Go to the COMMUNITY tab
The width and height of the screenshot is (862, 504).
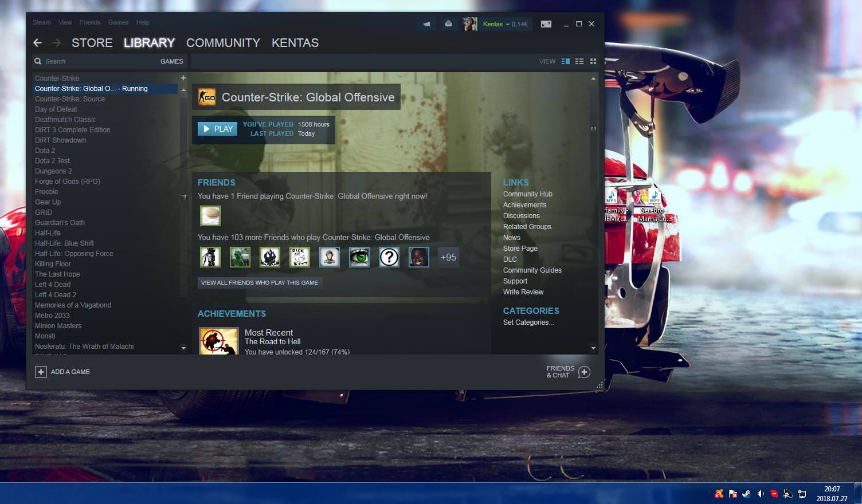[x=223, y=43]
